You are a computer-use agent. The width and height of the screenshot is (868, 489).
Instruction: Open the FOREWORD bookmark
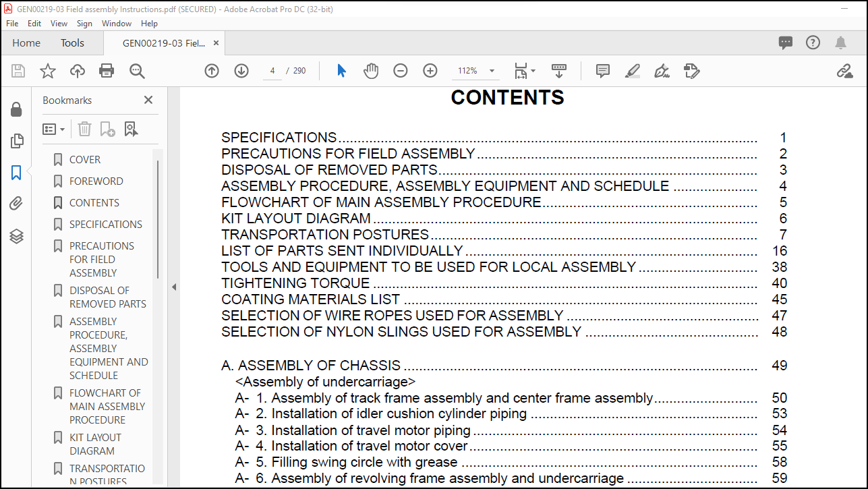click(96, 181)
